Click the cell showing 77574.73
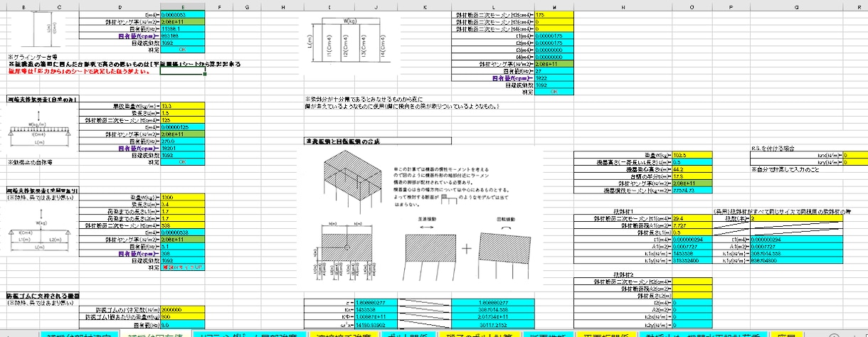 pos(692,190)
